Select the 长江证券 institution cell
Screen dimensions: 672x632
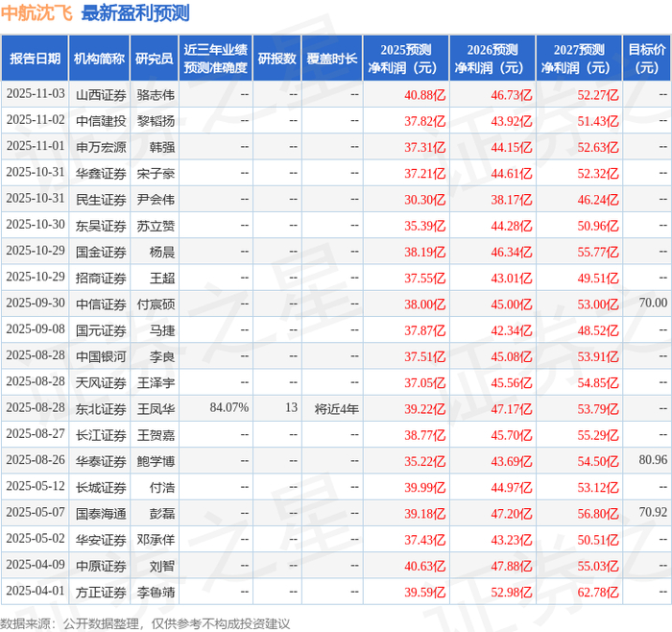[101, 435]
